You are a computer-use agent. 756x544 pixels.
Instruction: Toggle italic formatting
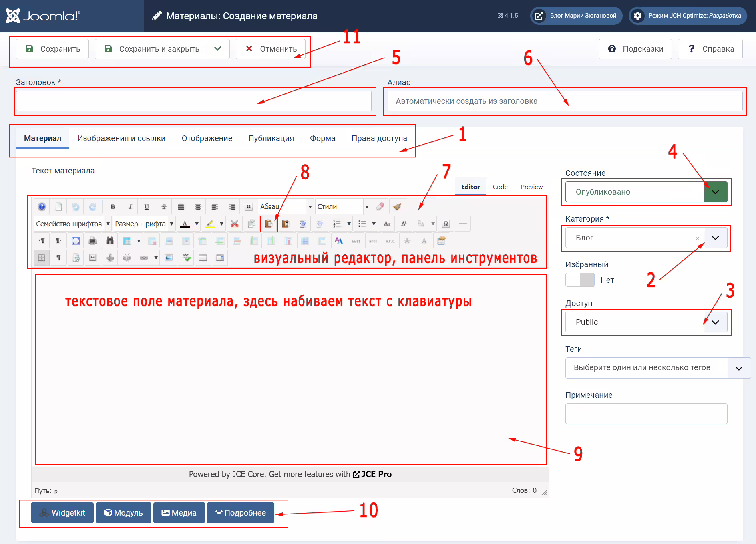tap(130, 207)
